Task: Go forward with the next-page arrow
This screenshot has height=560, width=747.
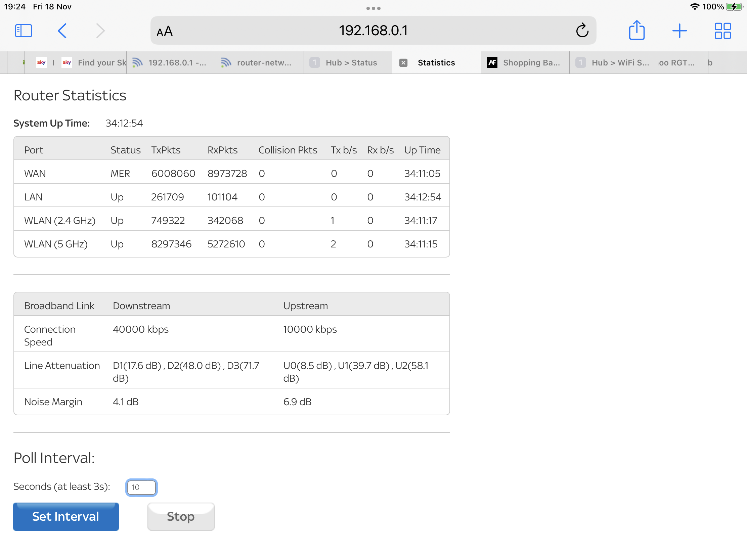Action: pos(100,31)
